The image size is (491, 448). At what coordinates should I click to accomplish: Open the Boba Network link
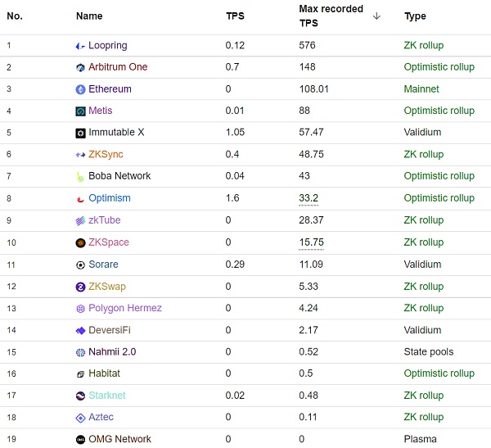tap(119, 176)
